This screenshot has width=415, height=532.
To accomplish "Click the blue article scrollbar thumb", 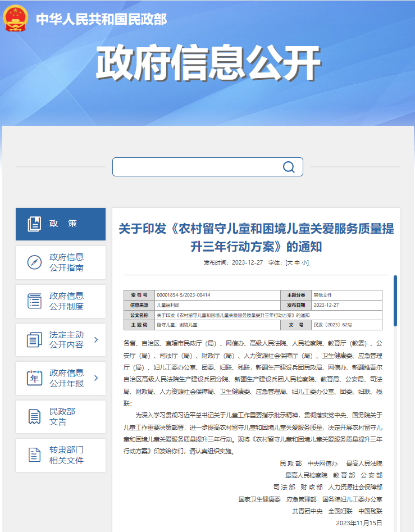I will 395,301.
